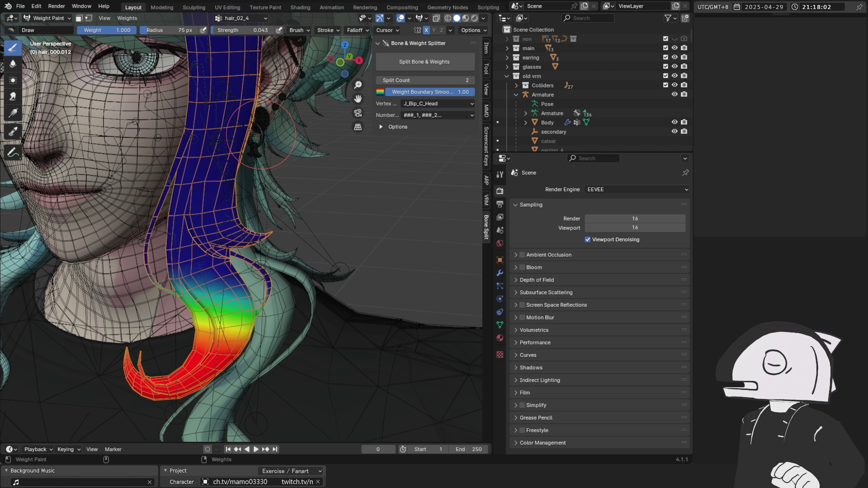Open the Particles properties tab
868x488 pixels.
pyautogui.click(x=500, y=286)
